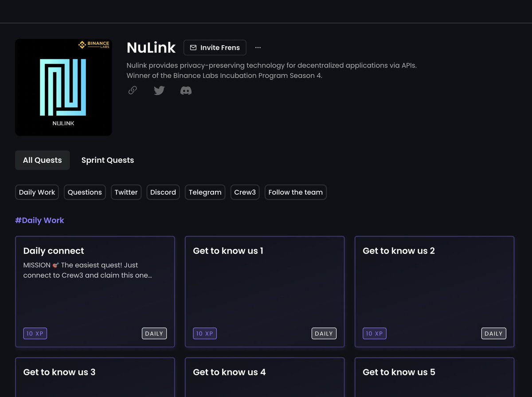Viewport: 532px width, 397px height.
Task: Click the DAILY badge on Get to know us 2
Action: 493,333
